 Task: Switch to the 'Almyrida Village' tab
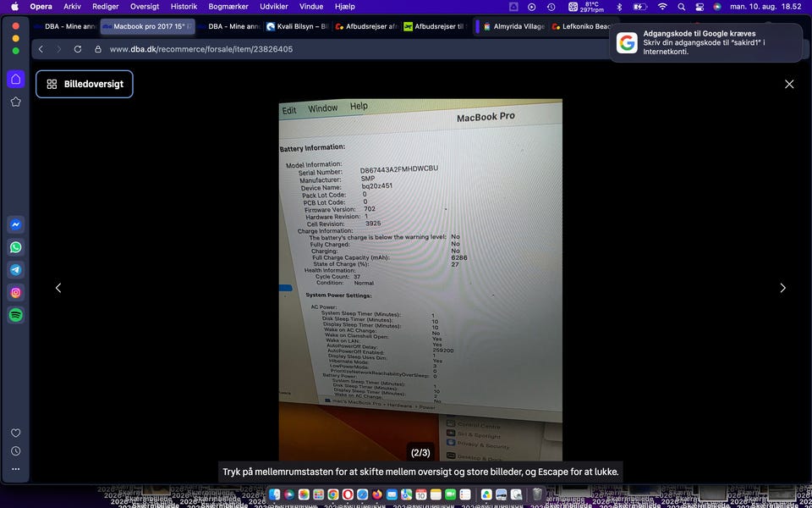click(x=513, y=26)
